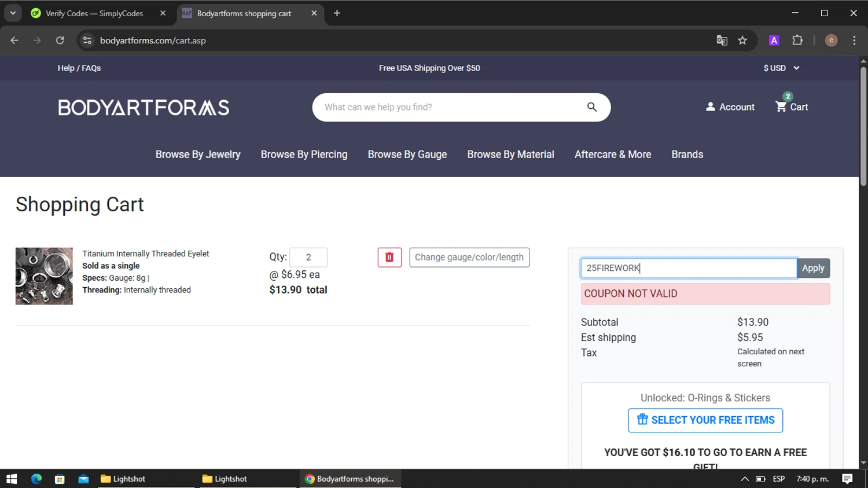Screen dimensions: 868x488
Task: Click the Bodyartforms logo
Action: [x=144, y=107]
